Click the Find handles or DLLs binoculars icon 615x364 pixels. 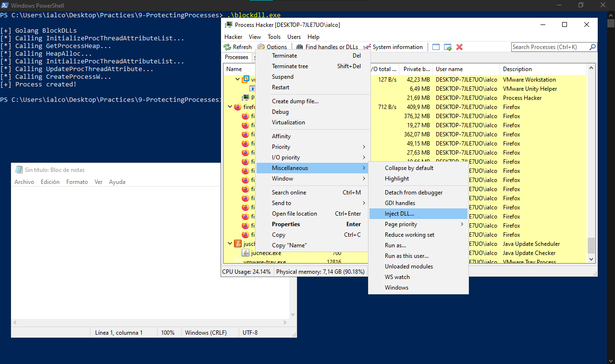tap(300, 47)
